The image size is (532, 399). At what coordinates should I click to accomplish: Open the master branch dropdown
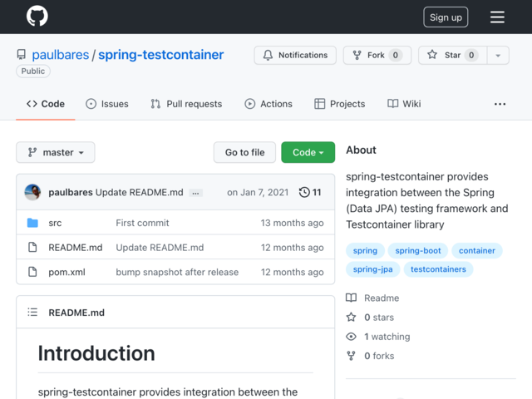pos(56,152)
